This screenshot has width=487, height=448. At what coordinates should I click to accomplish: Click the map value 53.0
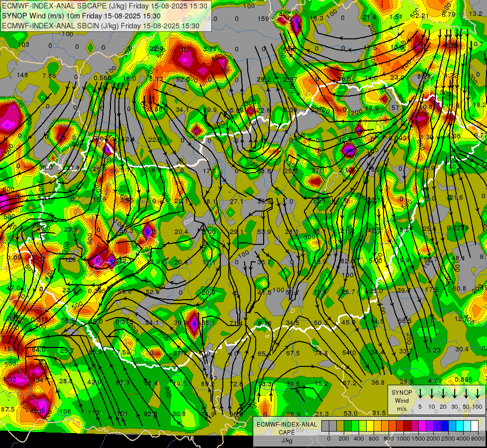(x=350, y=413)
